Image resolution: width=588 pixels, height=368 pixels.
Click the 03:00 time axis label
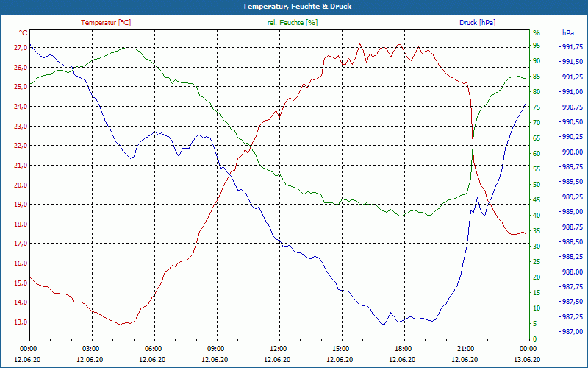90,349
